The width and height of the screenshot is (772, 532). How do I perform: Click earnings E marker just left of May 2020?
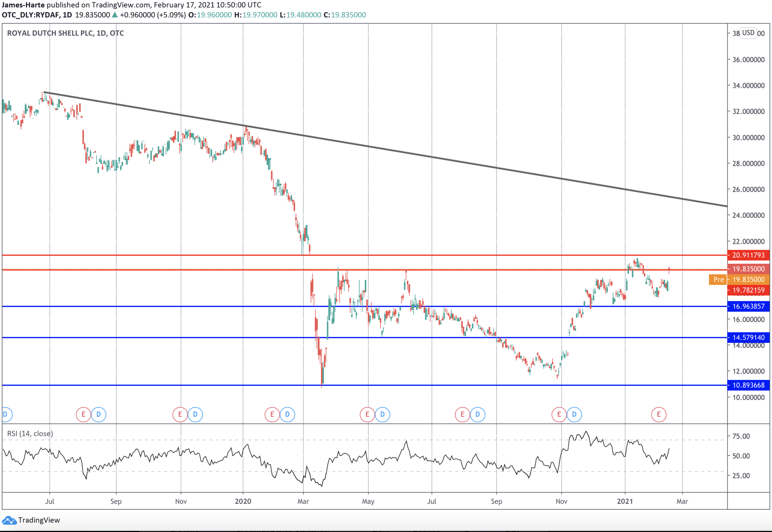pyautogui.click(x=367, y=414)
